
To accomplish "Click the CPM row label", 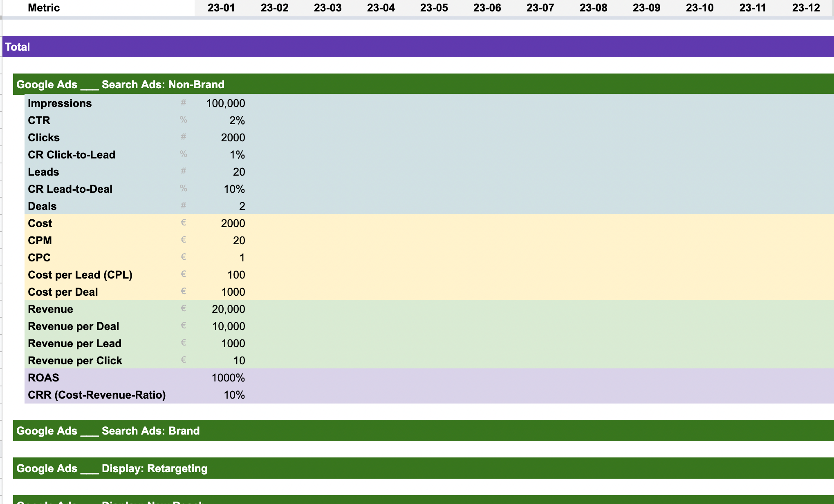I will tap(40, 241).
